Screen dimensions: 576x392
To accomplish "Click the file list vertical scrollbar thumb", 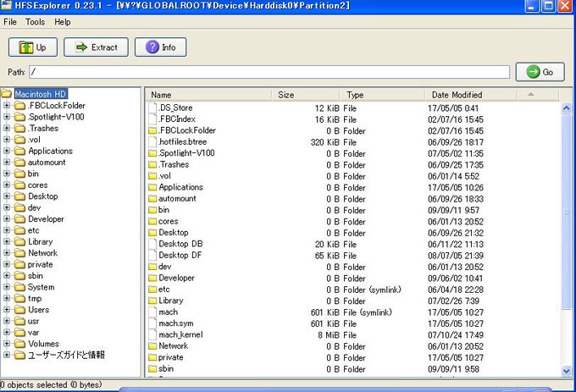I will tap(567, 213).
